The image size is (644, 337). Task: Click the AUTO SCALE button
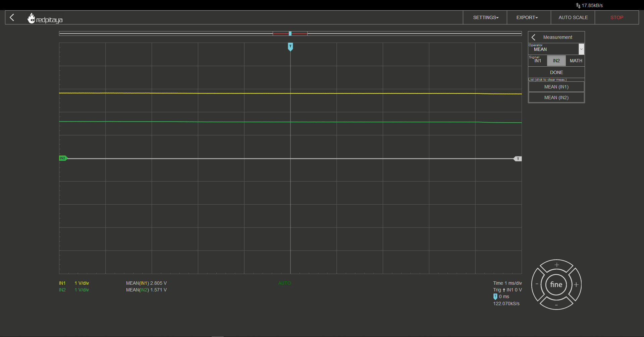[x=573, y=17]
